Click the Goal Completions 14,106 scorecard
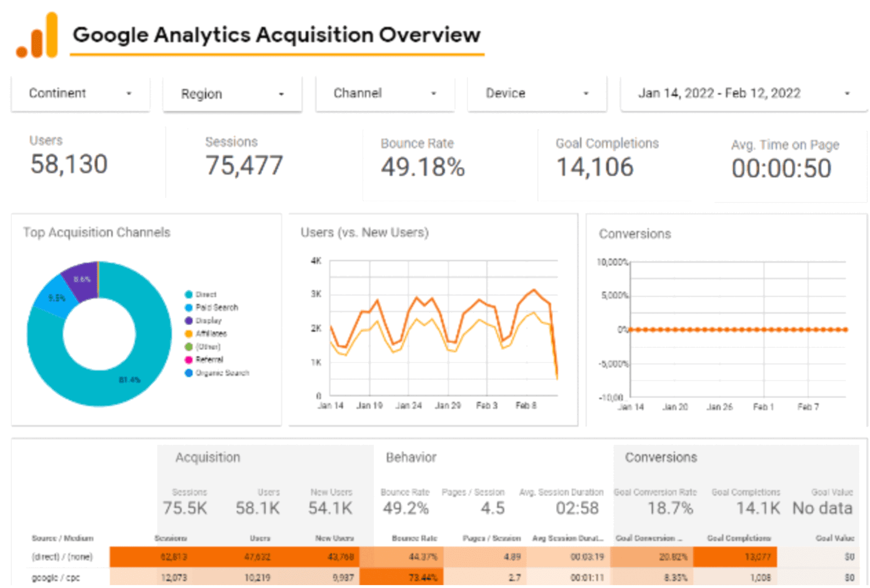The height and width of the screenshot is (588, 870). point(607,160)
